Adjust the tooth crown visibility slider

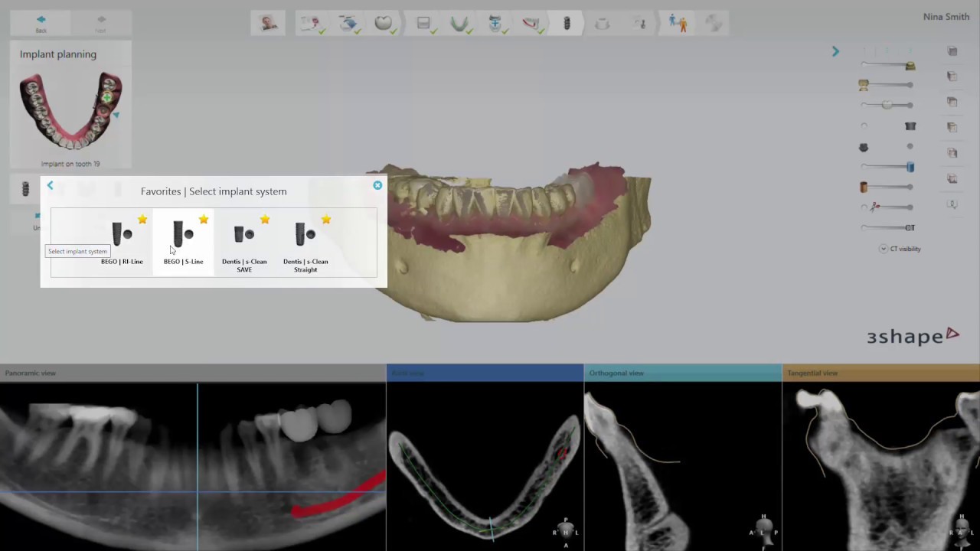click(887, 65)
